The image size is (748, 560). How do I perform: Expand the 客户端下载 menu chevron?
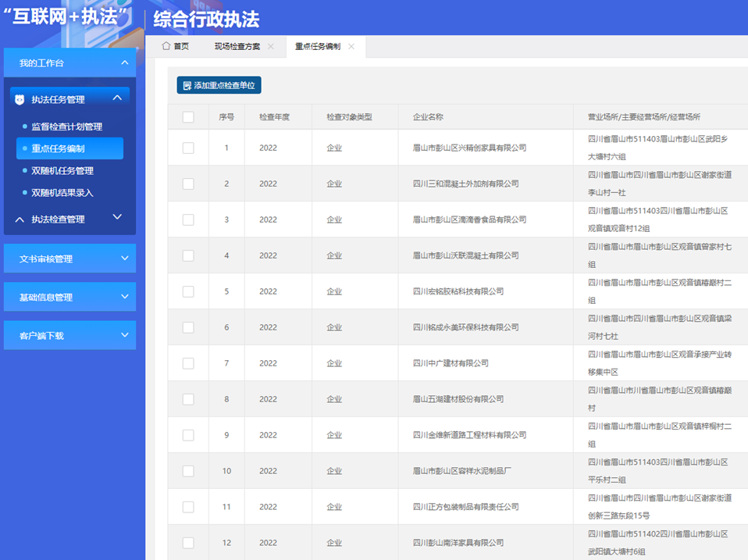(124, 335)
